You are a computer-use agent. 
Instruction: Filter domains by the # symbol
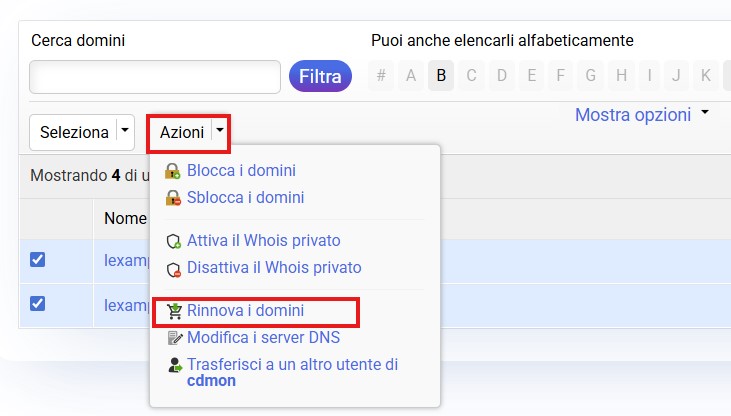coord(380,75)
